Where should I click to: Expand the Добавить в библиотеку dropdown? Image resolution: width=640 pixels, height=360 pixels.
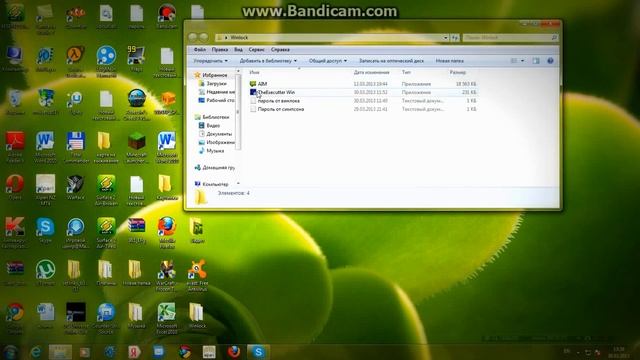point(268,61)
